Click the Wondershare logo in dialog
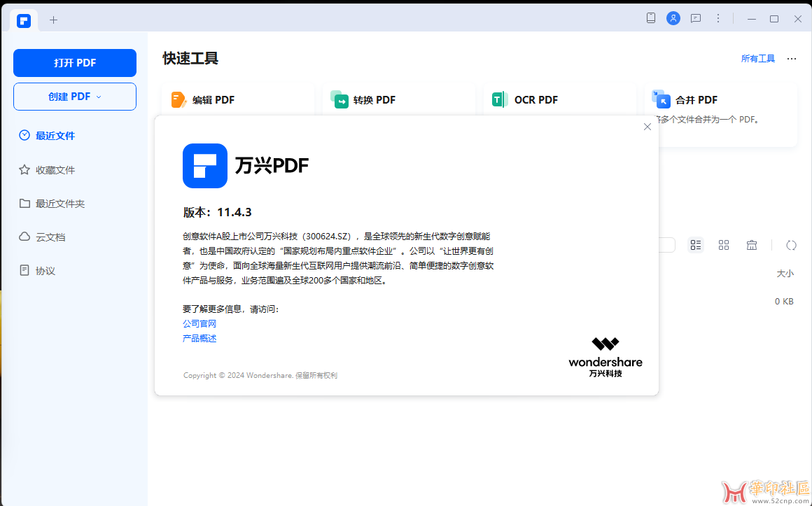812x506 pixels. point(605,358)
